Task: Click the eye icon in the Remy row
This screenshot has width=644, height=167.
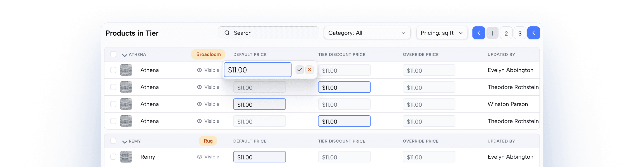Action: point(200,157)
